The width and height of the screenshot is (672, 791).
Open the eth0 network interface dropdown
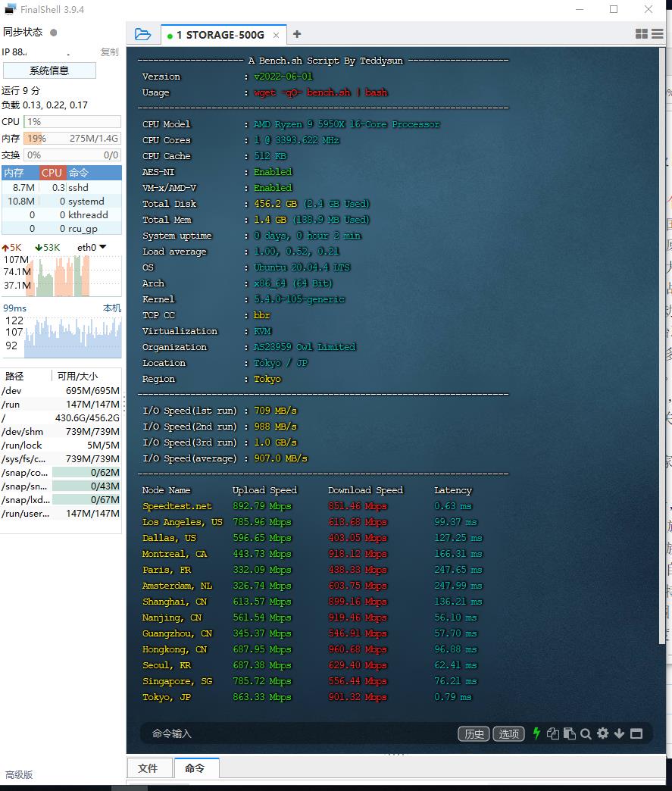tap(92, 247)
